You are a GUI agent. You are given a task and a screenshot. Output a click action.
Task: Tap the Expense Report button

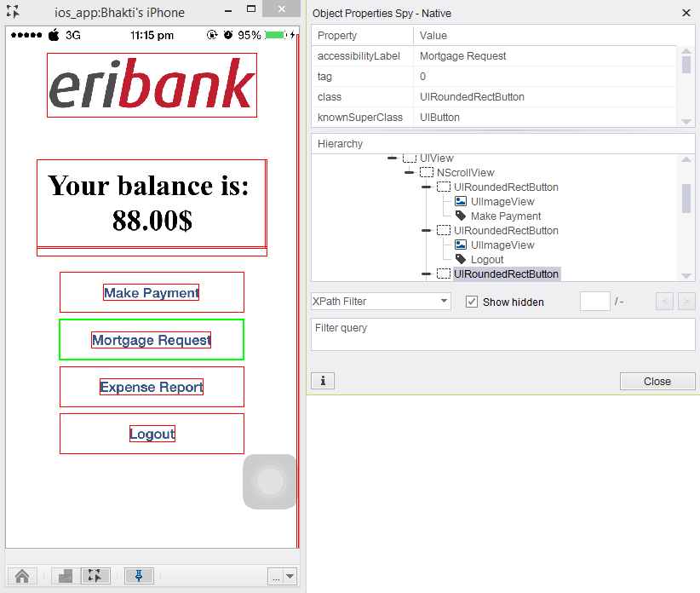[x=152, y=387]
